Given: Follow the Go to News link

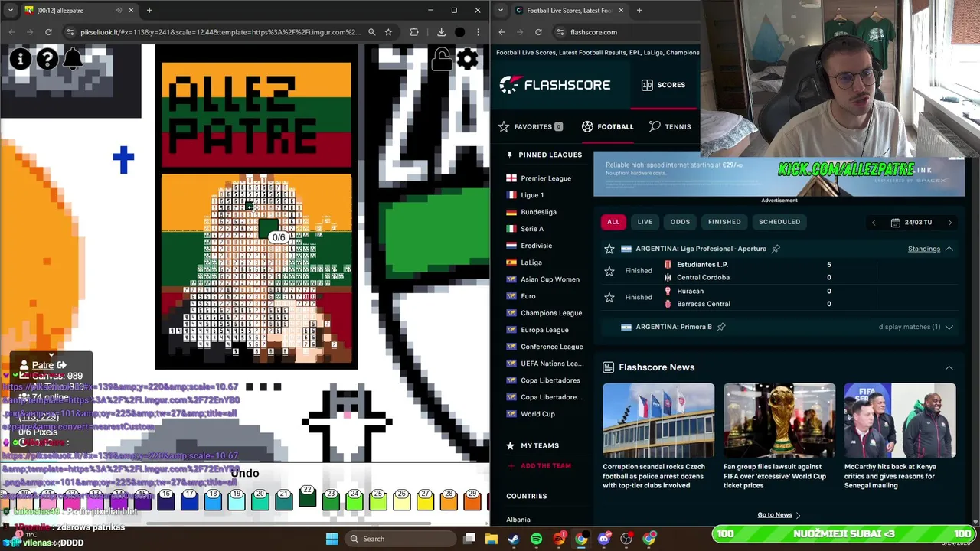Looking at the screenshot, I should (779, 515).
